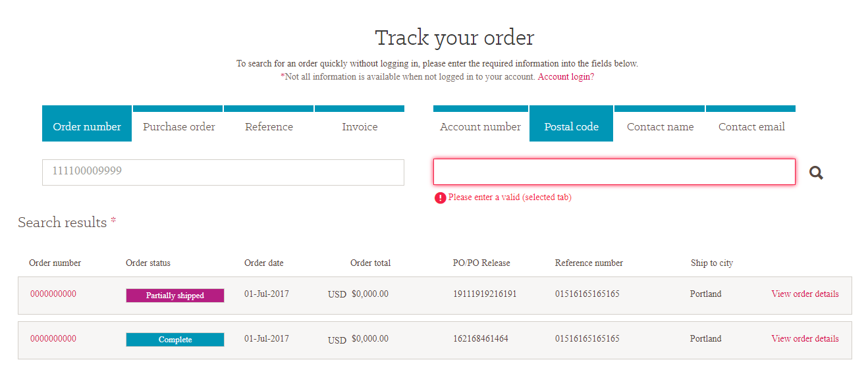The height and width of the screenshot is (391, 868).
Task: Open the Partially shipped order's number link
Action: tap(53, 294)
